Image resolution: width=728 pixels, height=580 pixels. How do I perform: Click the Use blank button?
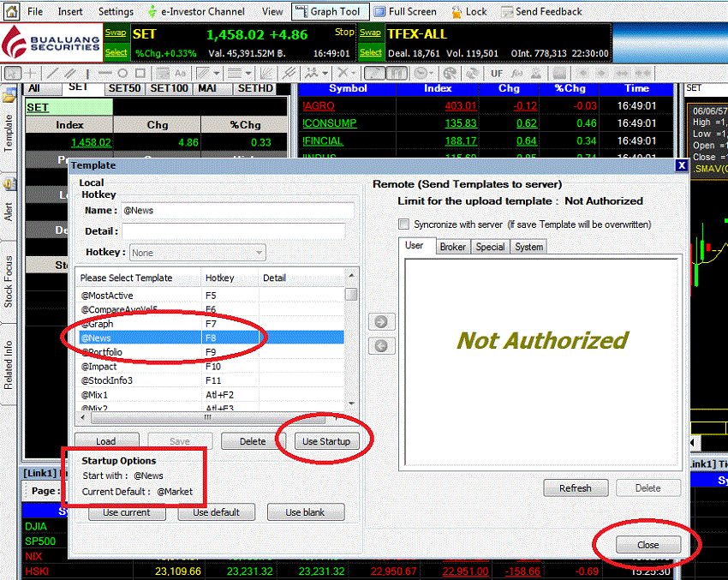[x=306, y=512]
